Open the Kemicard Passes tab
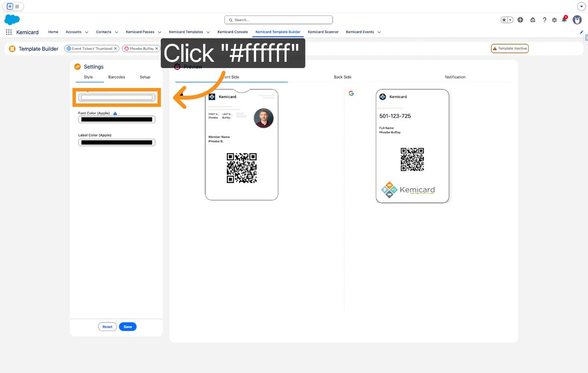This screenshot has width=588, height=373. [140, 32]
